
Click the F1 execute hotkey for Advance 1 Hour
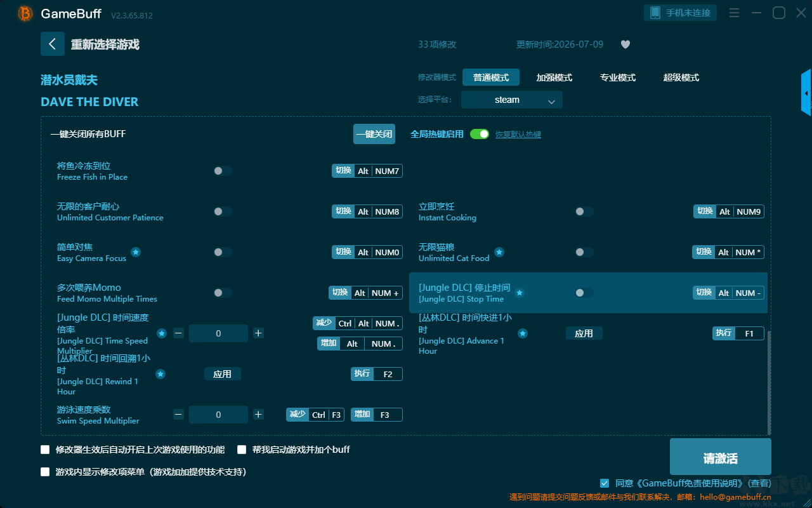point(738,333)
